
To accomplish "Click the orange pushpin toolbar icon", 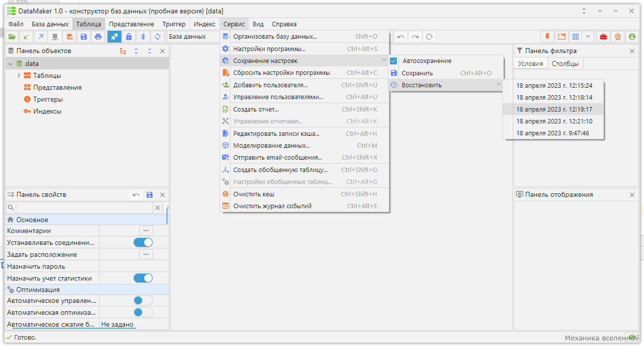I will click(547, 36).
